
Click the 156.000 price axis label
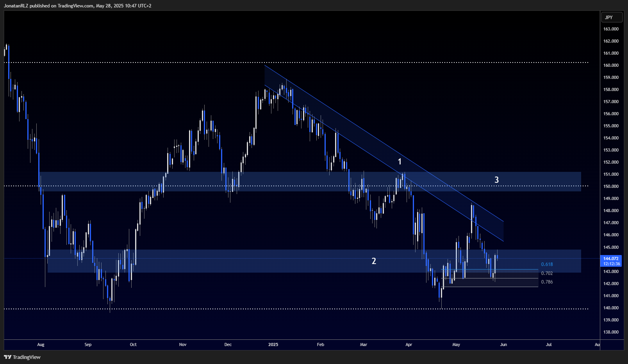(611, 114)
